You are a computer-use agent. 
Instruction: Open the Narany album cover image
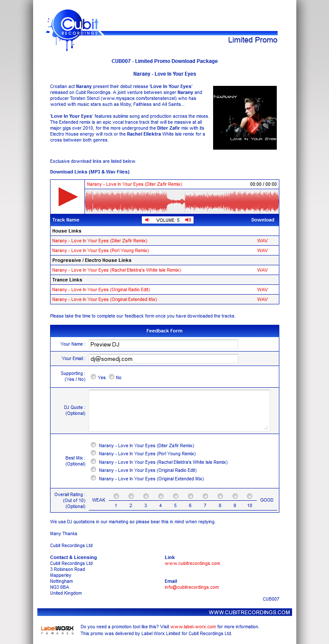click(245, 118)
